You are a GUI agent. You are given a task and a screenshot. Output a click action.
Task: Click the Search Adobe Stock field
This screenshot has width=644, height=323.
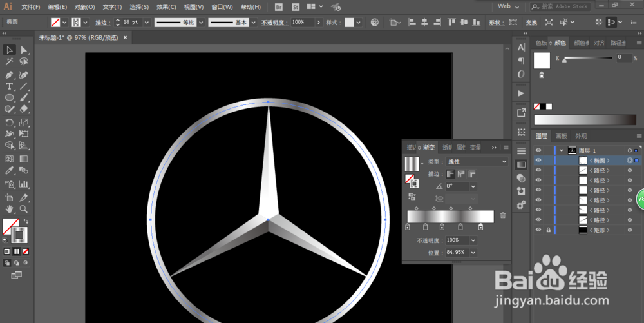[560, 6]
